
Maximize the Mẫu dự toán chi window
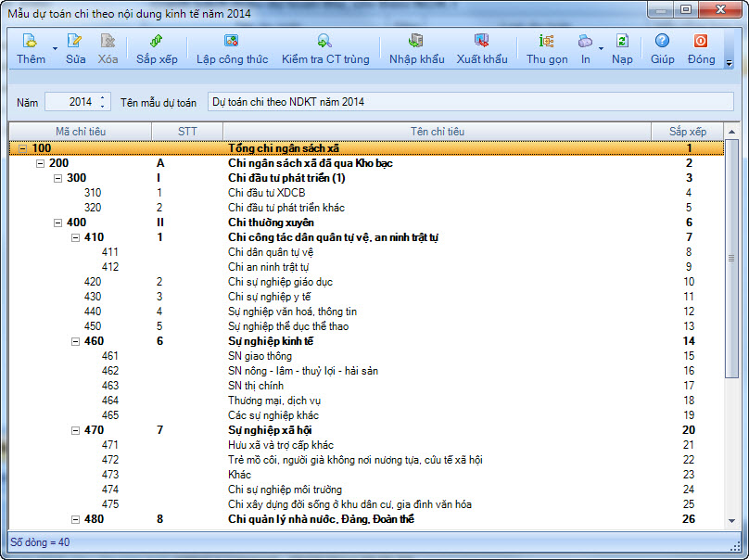click(x=686, y=9)
